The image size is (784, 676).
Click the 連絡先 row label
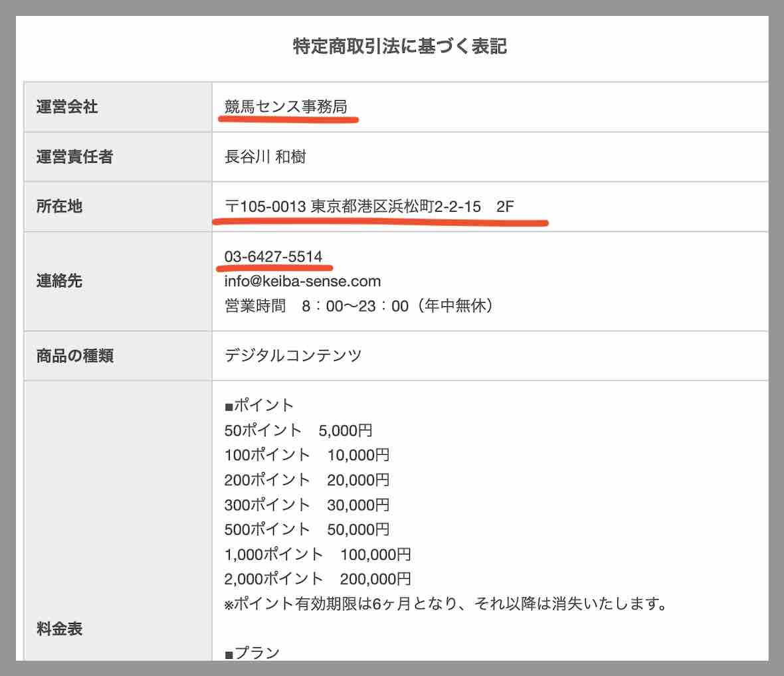(59, 281)
